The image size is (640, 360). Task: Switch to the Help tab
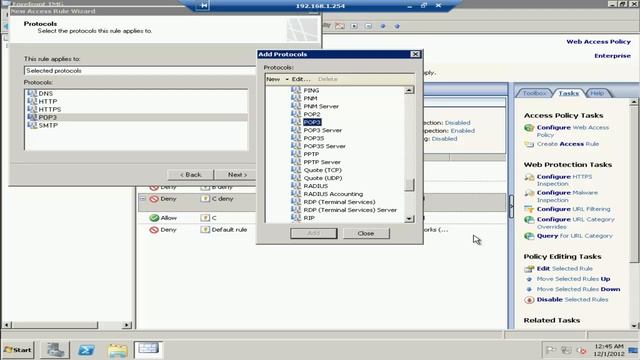click(x=597, y=93)
